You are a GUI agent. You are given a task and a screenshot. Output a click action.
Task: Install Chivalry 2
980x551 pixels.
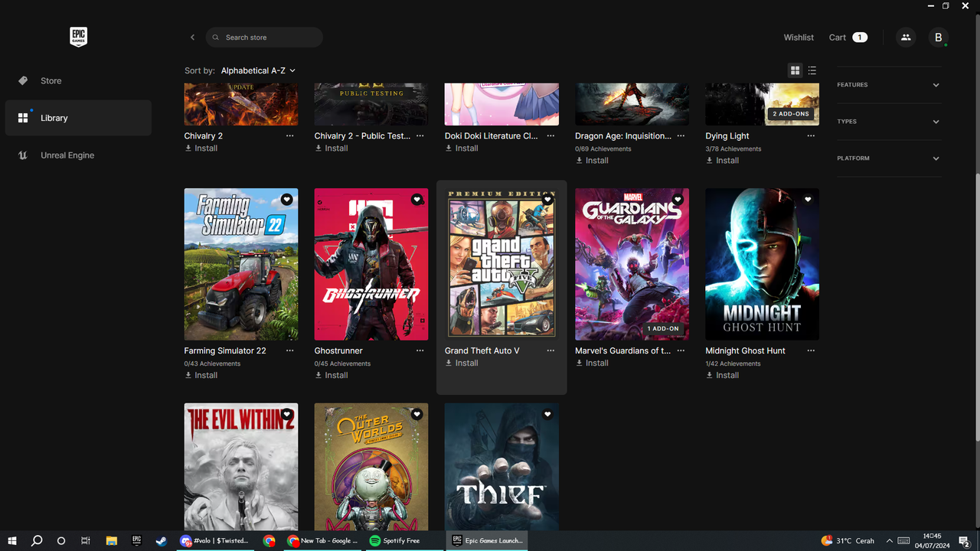coord(201,148)
